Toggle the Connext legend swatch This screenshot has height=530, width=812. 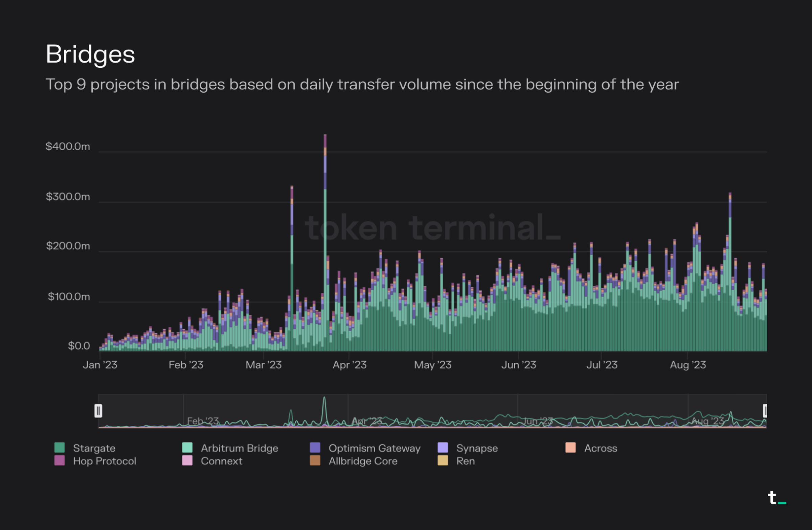[x=187, y=460]
